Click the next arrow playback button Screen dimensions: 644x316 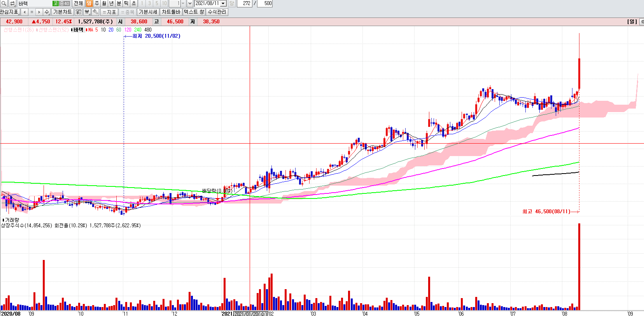click(39, 12)
